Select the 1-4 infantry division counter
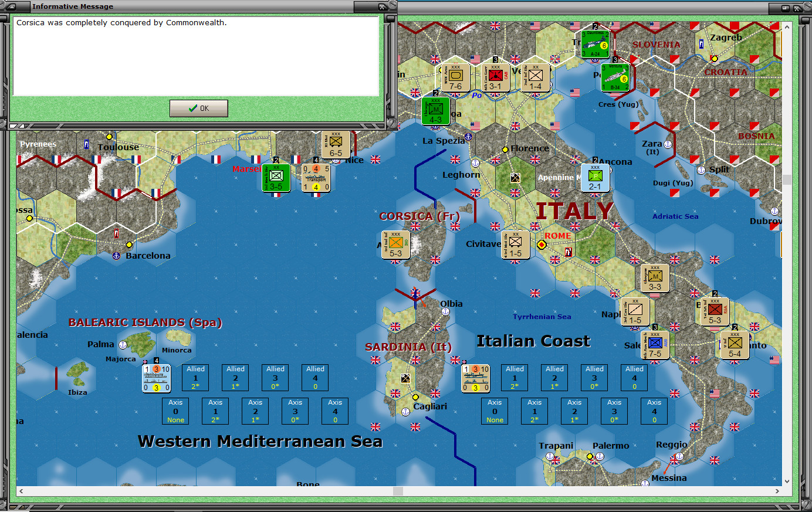The width and height of the screenshot is (812, 512). pos(535,78)
